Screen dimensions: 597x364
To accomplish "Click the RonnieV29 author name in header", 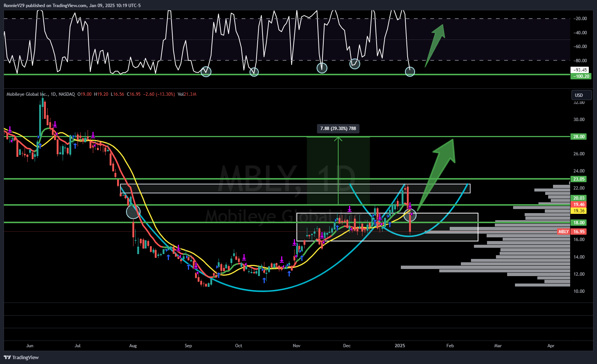I will coord(14,6).
